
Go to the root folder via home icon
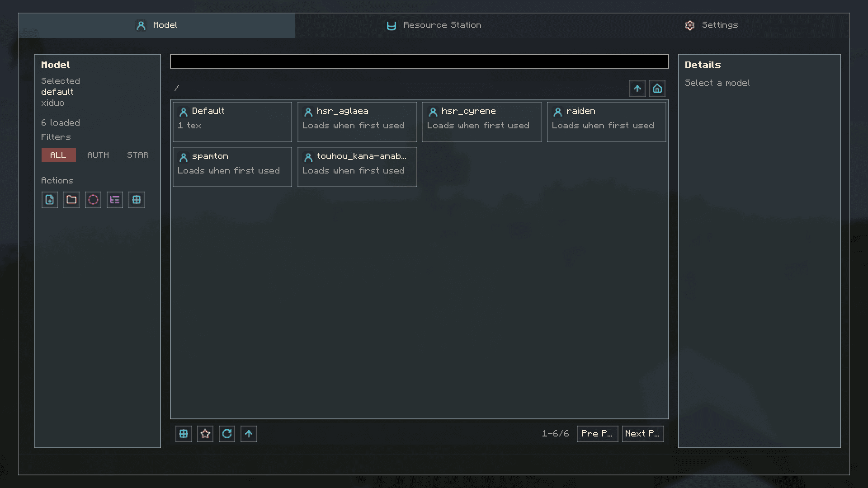[x=657, y=89]
